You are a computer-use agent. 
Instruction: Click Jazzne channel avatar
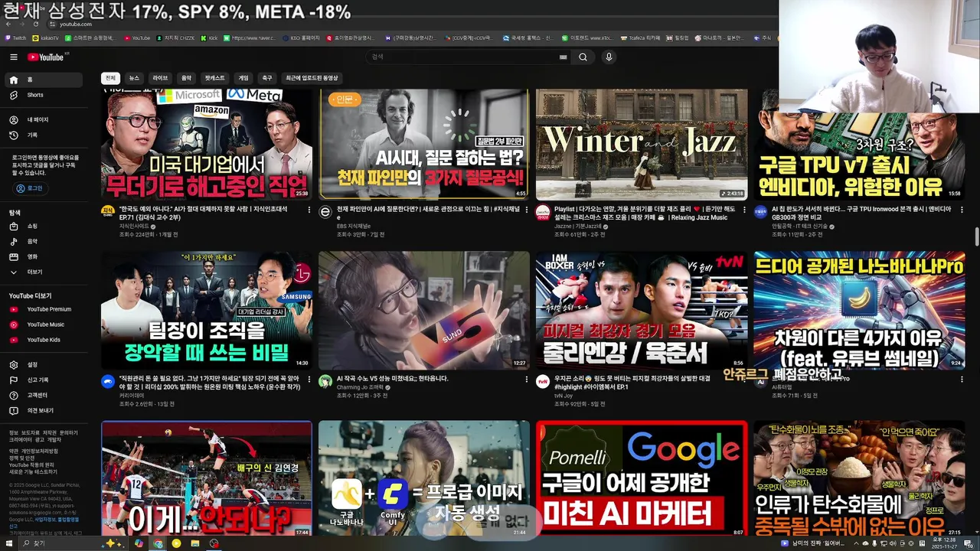click(543, 212)
